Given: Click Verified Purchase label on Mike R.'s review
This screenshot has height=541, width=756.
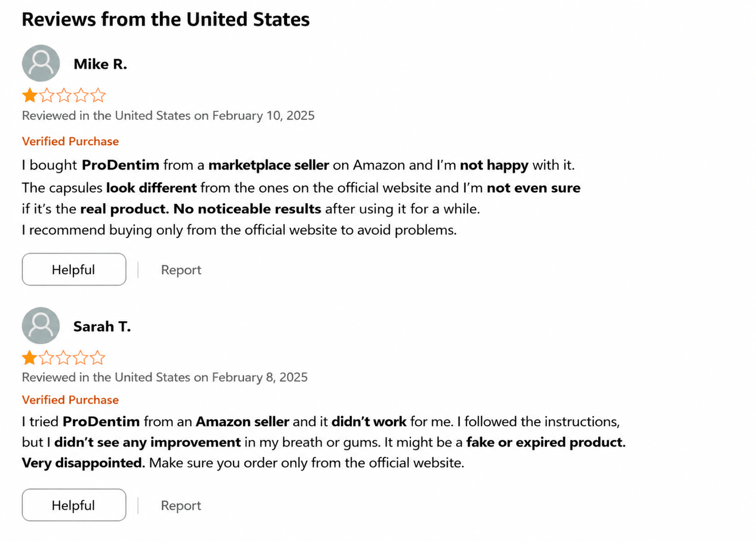Looking at the screenshot, I should coord(70,141).
